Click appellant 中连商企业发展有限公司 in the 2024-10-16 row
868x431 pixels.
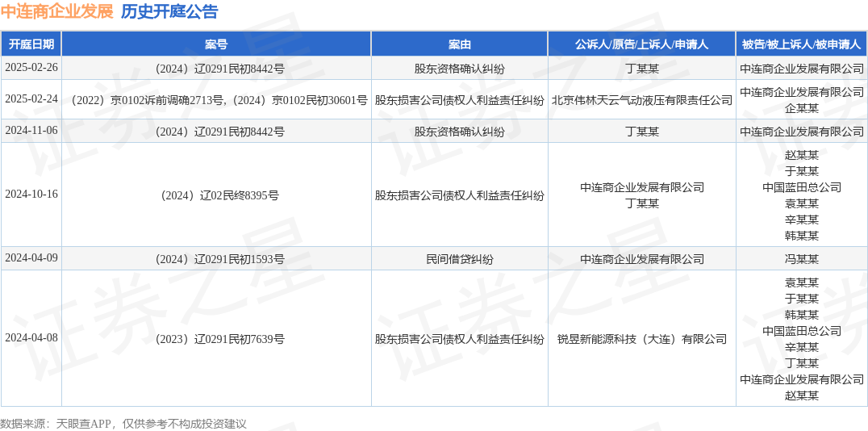(642, 187)
